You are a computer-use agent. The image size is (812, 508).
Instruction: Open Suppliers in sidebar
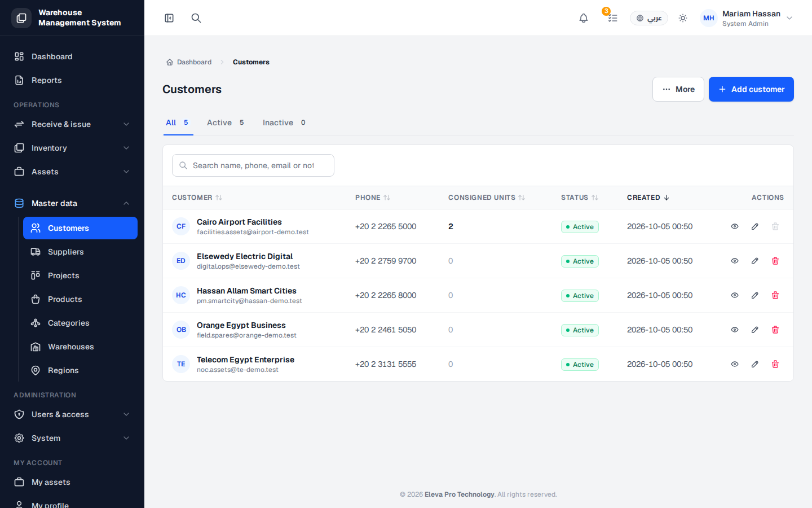(x=80, y=252)
